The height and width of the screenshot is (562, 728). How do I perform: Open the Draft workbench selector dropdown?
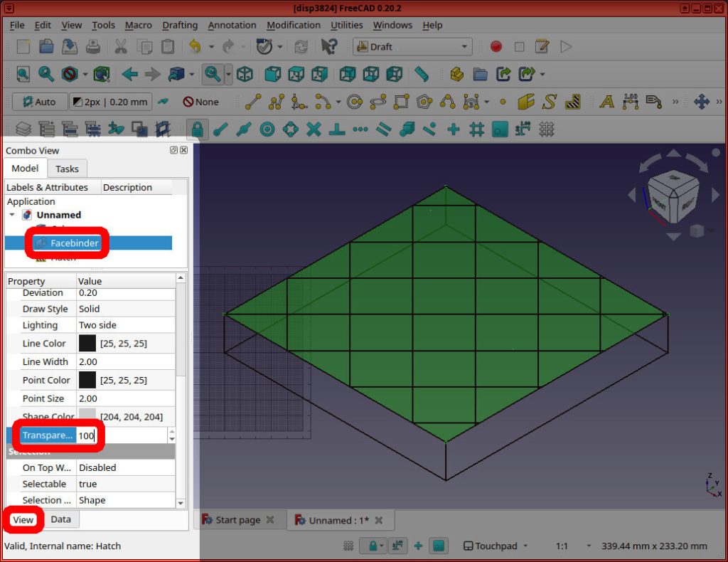tap(466, 46)
